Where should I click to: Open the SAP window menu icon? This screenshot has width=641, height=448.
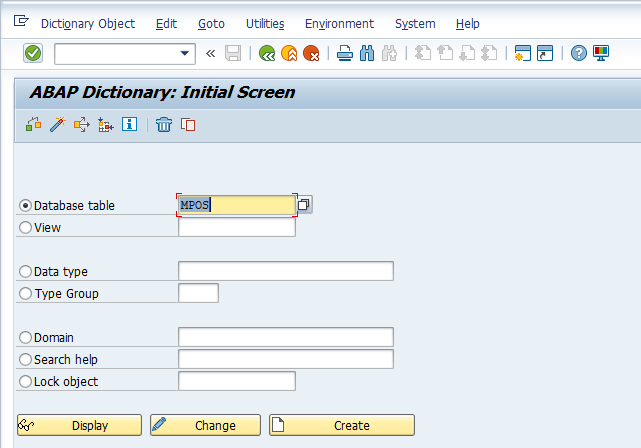pyautogui.click(x=21, y=20)
